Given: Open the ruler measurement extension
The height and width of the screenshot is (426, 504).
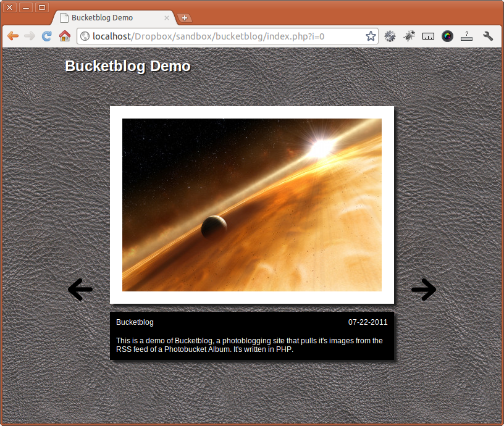Looking at the screenshot, I should pos(428,36).
